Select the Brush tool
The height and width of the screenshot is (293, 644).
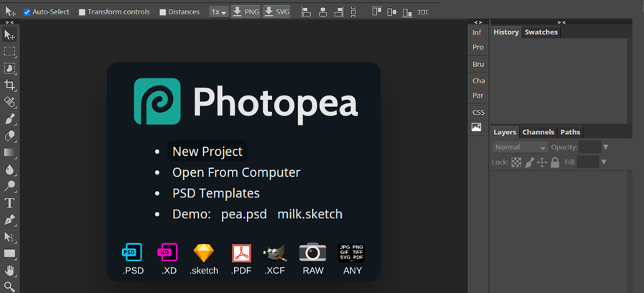click(9, 118)
